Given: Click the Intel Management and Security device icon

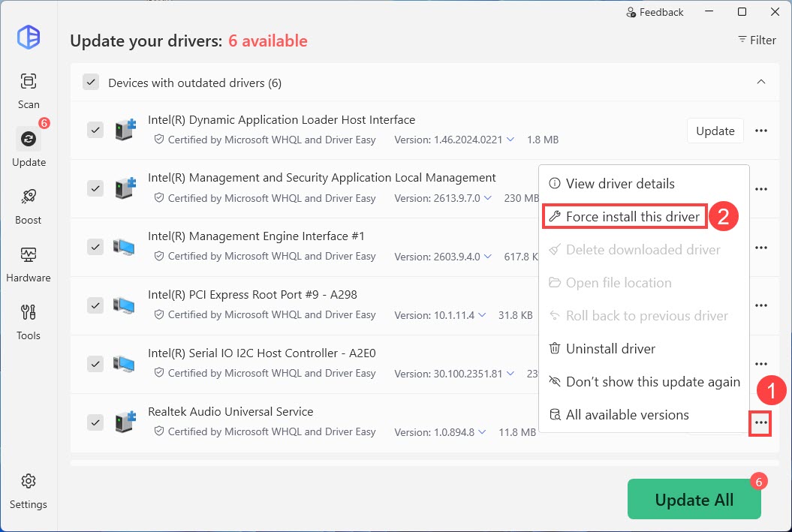Looking at the screenshot, I should [x=125, y=188].
